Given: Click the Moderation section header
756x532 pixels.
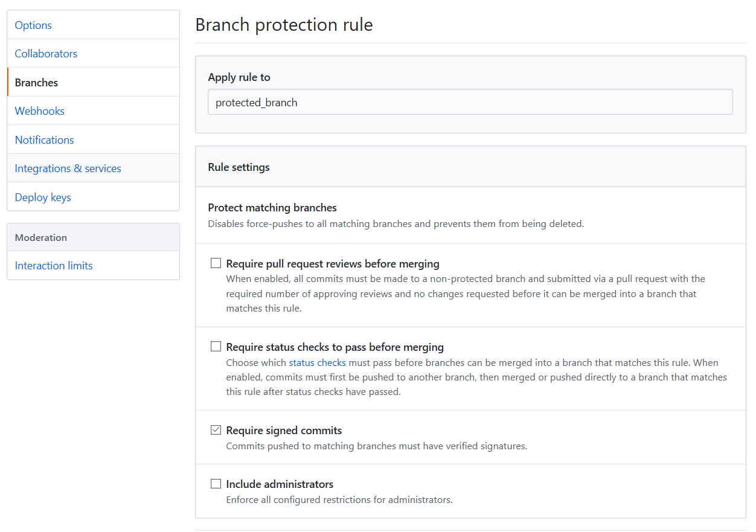Looking at the screenshot, I should pyautogui.click(x=41, y=237).
